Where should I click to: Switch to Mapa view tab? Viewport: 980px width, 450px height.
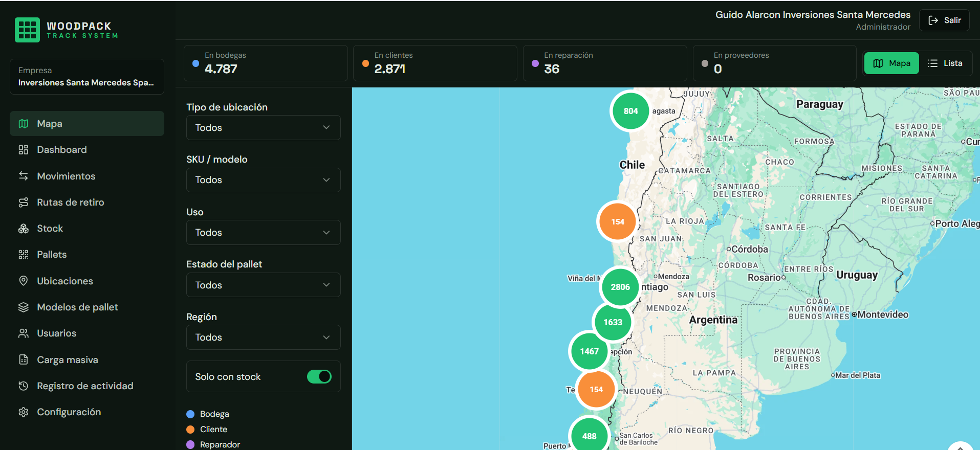click(891, 63)
